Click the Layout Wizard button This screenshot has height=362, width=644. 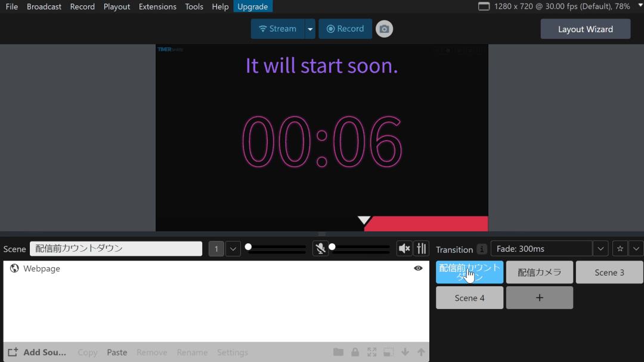click(x=585, y=29)
